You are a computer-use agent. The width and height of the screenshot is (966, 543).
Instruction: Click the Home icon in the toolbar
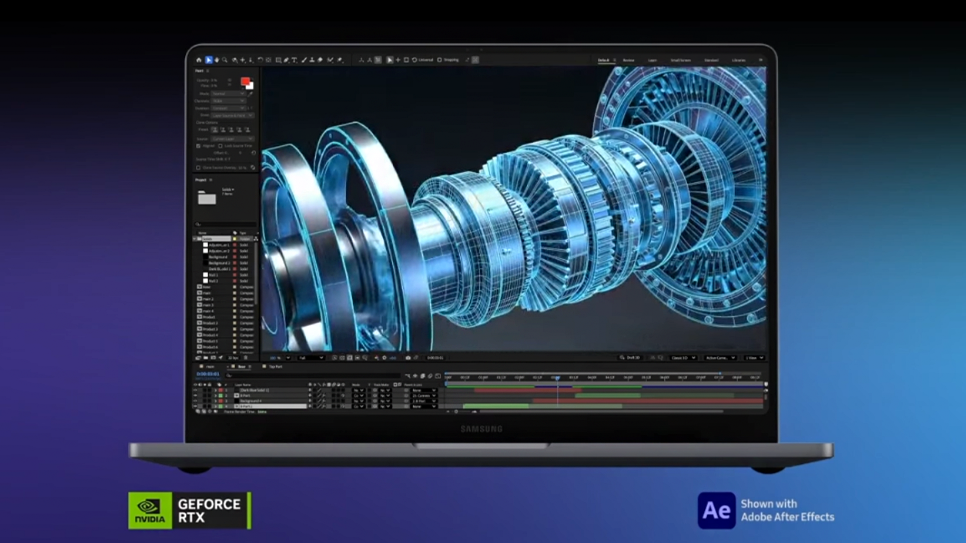click(199, 60)
